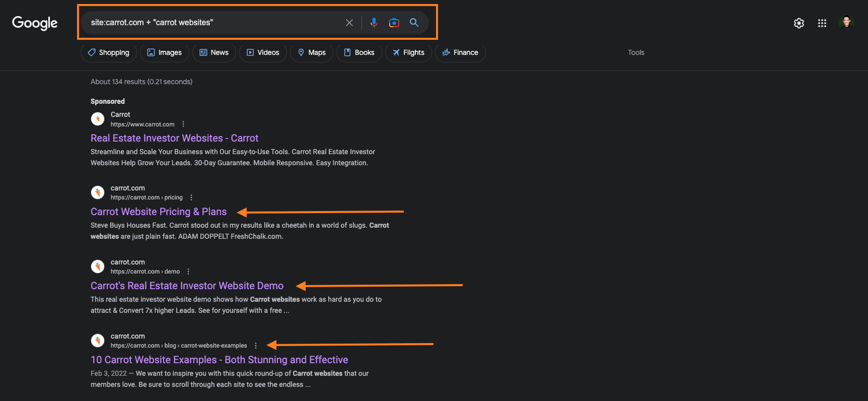Open Carrot's Real Estate Investor Website Demo
The image size is (868, 401).
pyautogui.click(x=187, y=286)
